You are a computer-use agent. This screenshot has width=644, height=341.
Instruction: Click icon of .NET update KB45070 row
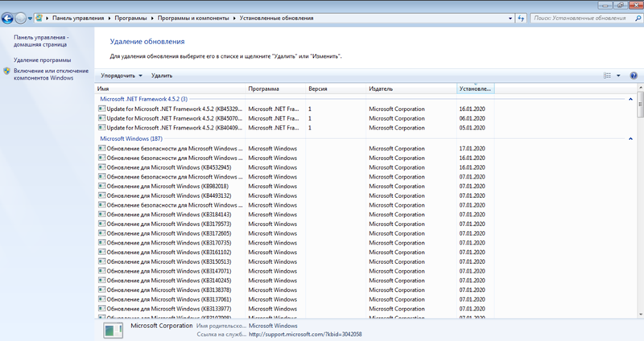point(102,118)
